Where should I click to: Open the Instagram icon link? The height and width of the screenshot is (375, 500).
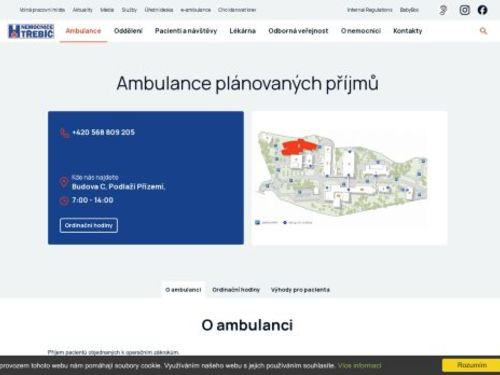[465, 10]
